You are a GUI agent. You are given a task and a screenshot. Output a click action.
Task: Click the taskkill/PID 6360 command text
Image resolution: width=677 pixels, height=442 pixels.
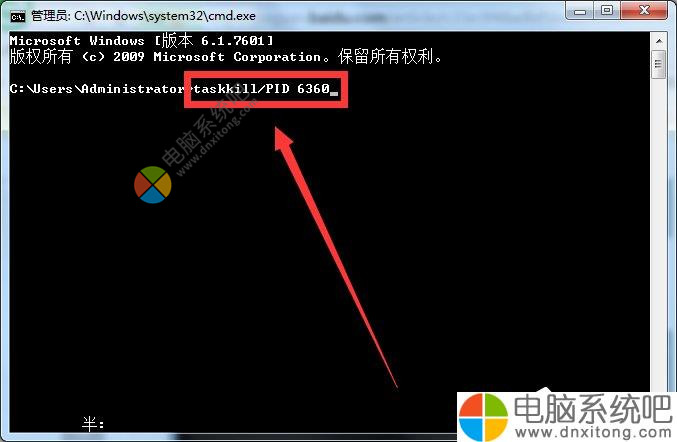(x=262, y=89)
